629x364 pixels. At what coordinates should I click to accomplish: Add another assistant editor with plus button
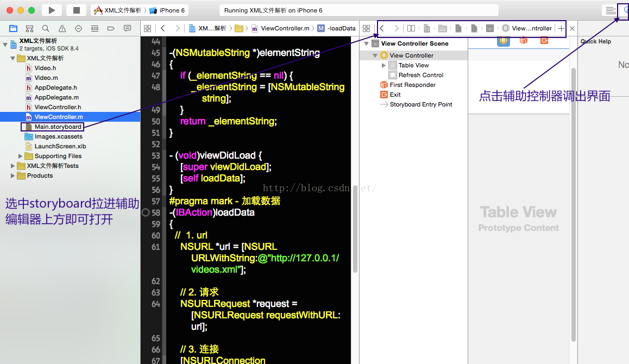[561, 28]
